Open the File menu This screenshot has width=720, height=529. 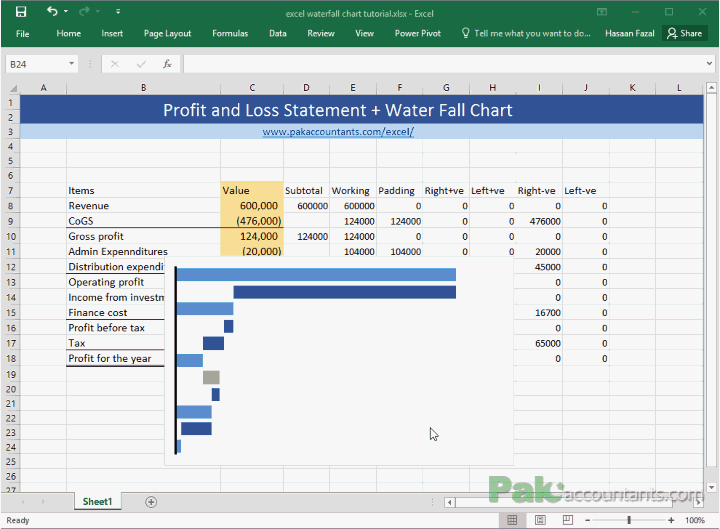[22, 34]
